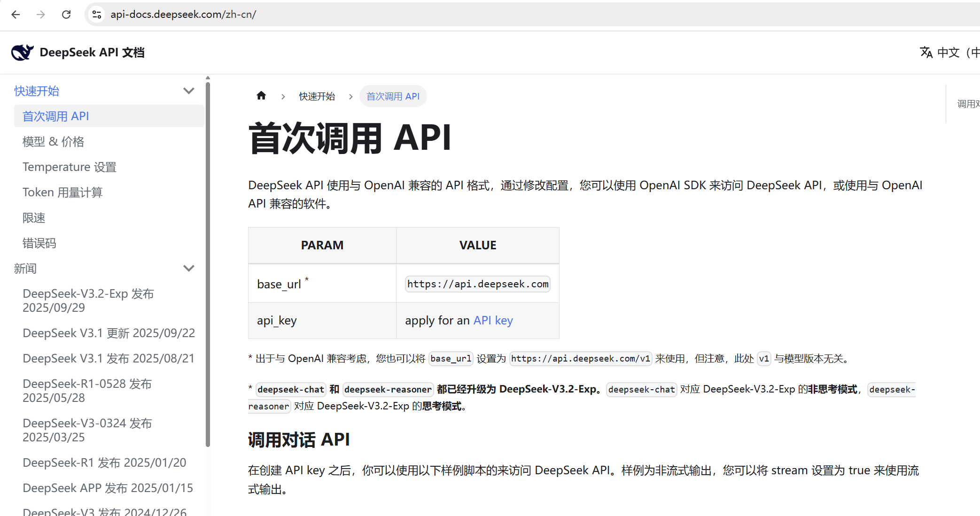Click the browser back arrow
This screenshot has height=516, width=980.
click(x=16, y=15)
